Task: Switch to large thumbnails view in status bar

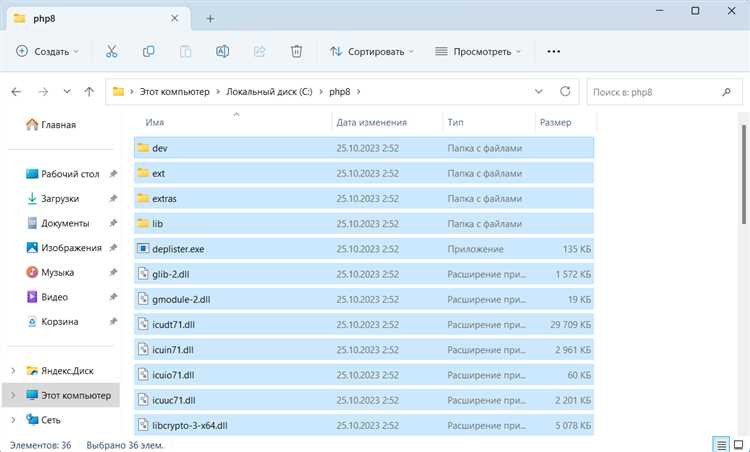Action: pos(739,445)
